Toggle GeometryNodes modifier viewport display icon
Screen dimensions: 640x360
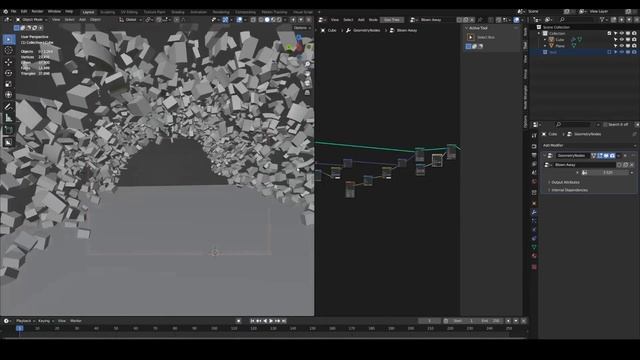pyautogui.click(x=607, y=156)
